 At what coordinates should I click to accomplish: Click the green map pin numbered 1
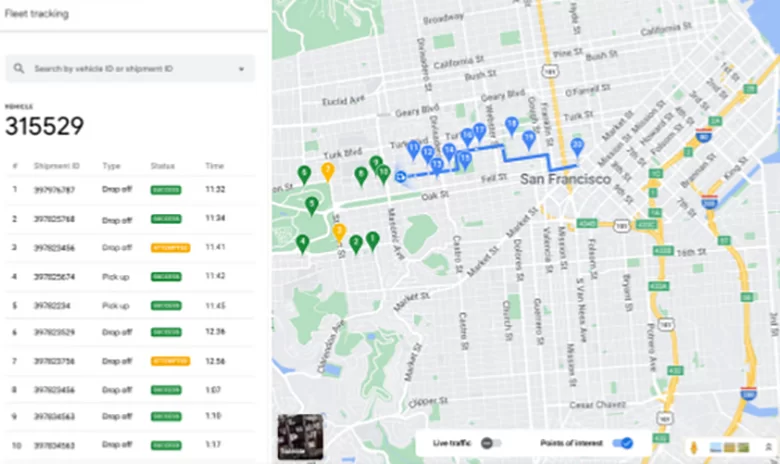pos(372,241)
